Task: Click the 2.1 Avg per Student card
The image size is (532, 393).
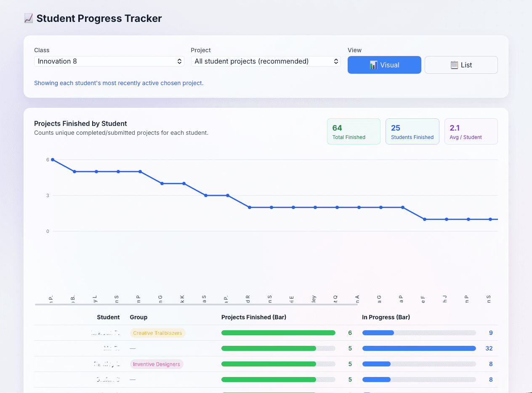Action: (x=471, y=131)
